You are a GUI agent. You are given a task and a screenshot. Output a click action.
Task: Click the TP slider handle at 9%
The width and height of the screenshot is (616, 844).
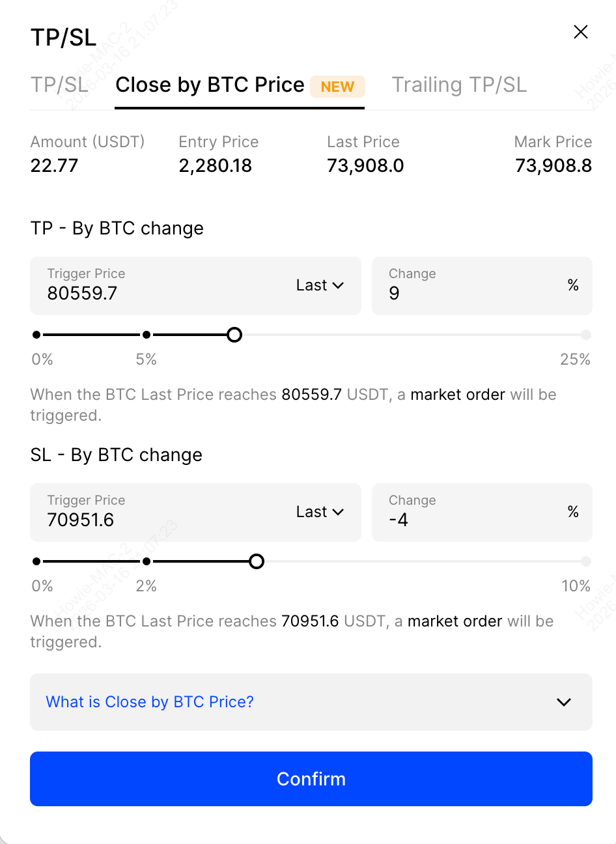click(234, 335)
